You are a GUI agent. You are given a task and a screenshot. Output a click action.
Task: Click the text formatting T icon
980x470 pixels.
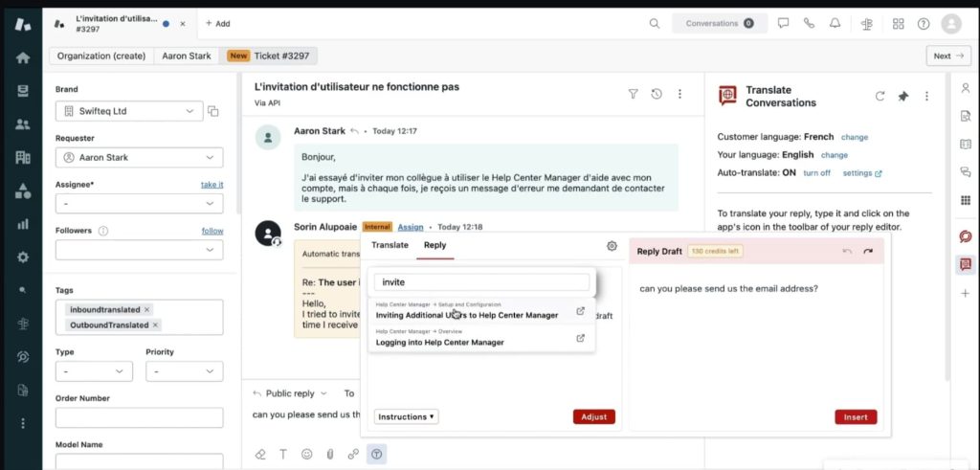(x=283, y=455)
